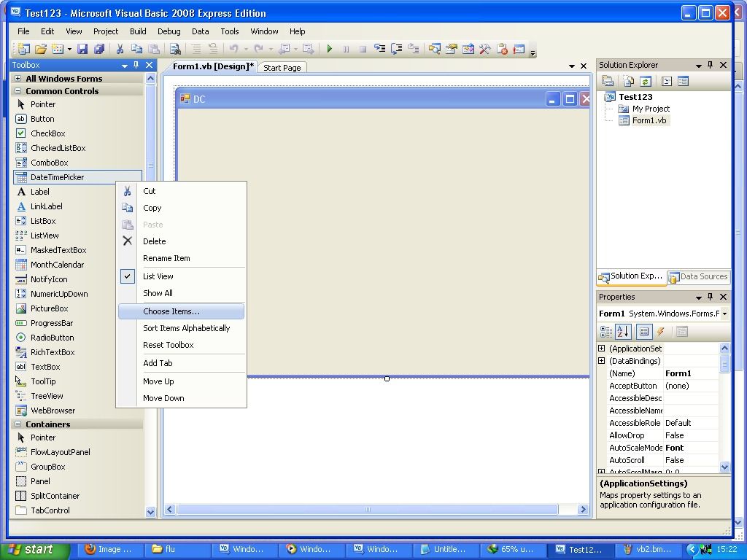Open the Toolbox window position dropdown arrow
Image resolution: width=747 pixels, height=560 pixels.
pyautogui.click(x=124, y=65)
